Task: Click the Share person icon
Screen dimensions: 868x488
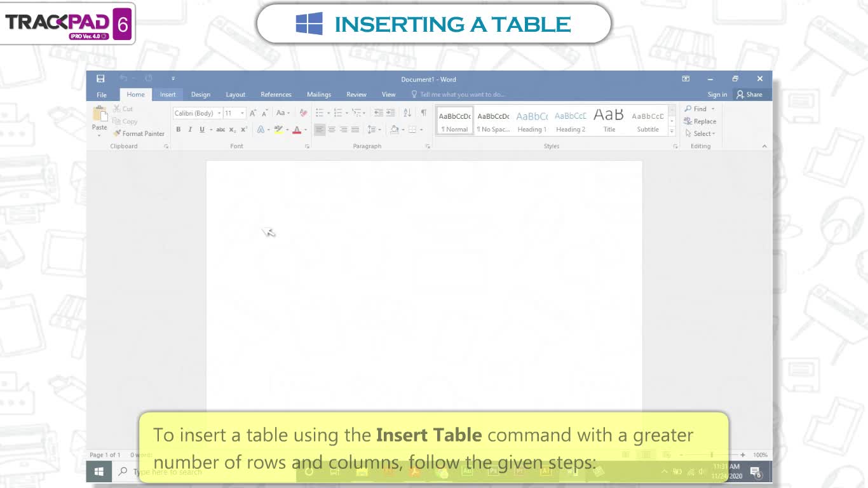Action: pos(740,94)
